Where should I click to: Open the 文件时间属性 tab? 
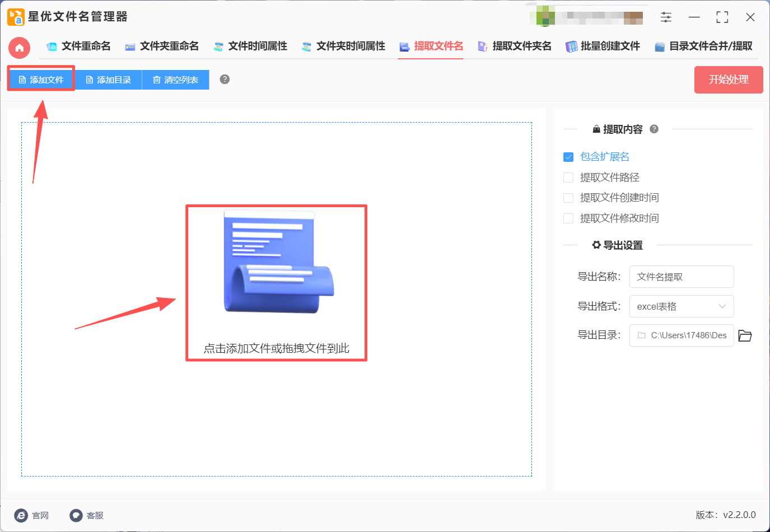click(250, 46)
